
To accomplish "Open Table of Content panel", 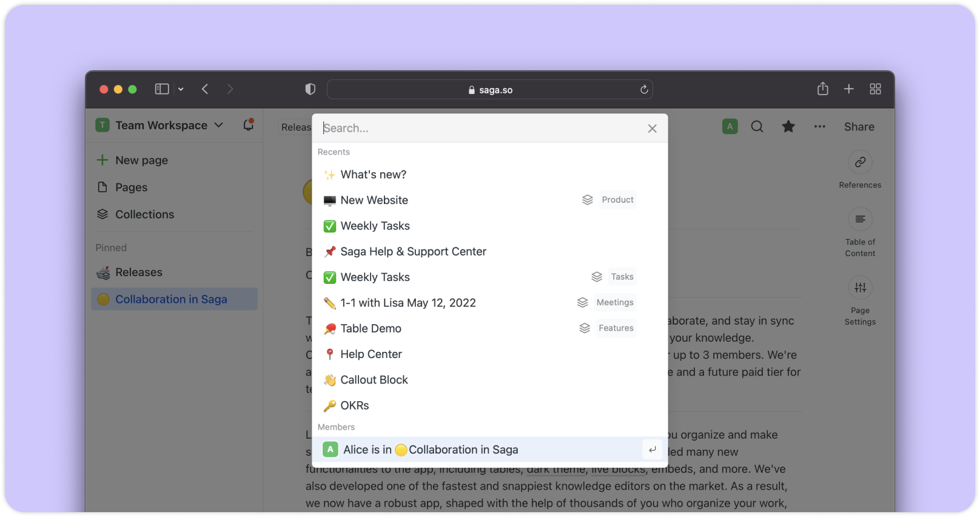I will pos(860,219).
